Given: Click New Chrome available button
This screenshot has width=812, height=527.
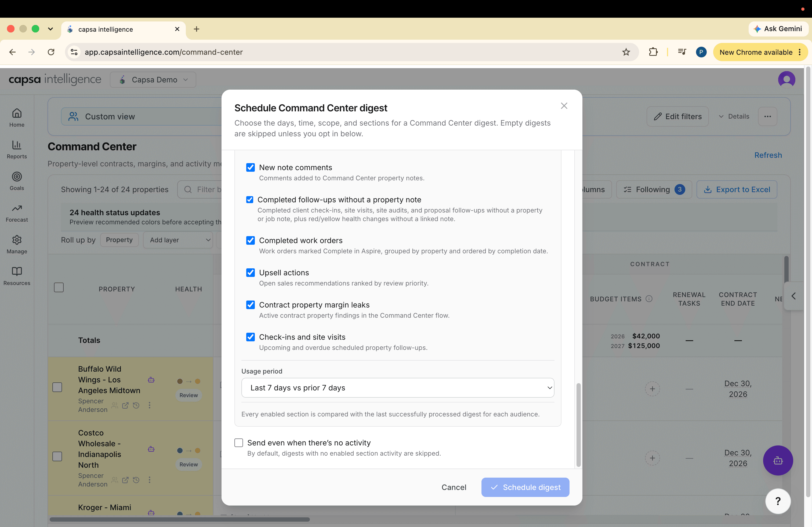Looking at the screenshot, I should (760, 52).
